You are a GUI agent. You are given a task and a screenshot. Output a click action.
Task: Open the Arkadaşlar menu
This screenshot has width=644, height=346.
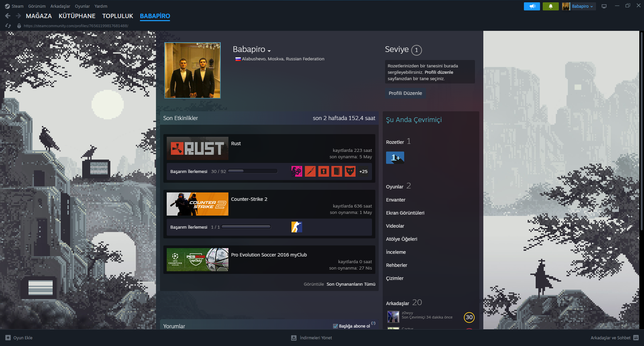click(60, 6)
